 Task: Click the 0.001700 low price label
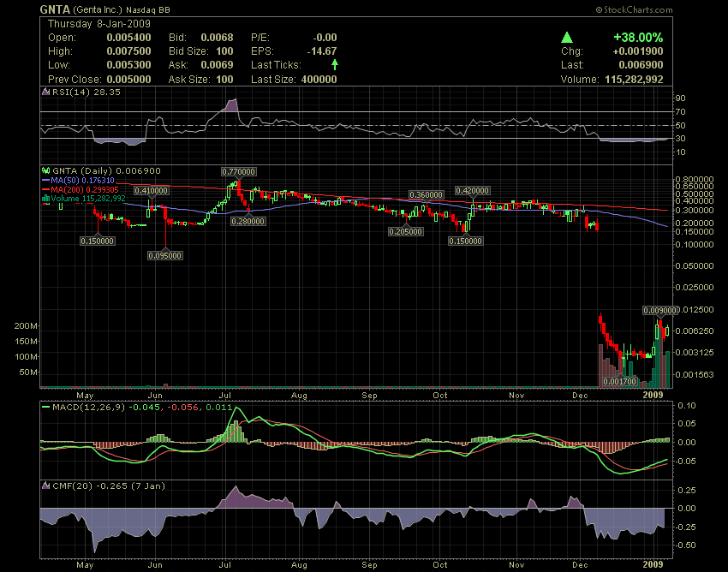[619, 381]
